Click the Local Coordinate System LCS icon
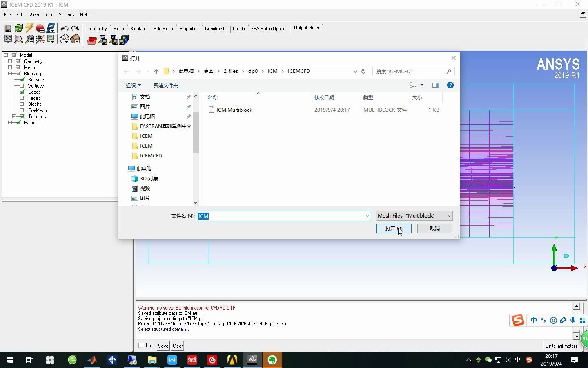This screenshot has width=588, height=368. 40,39
